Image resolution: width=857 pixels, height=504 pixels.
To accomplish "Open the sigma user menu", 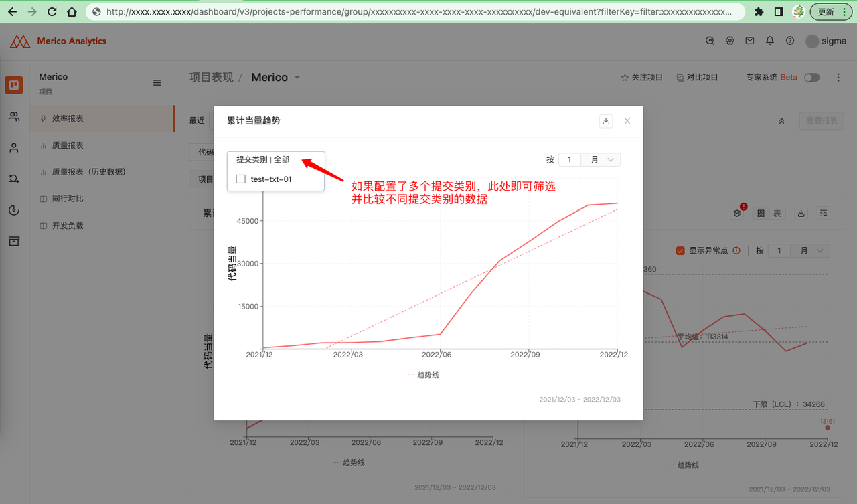I will (826, 41).
